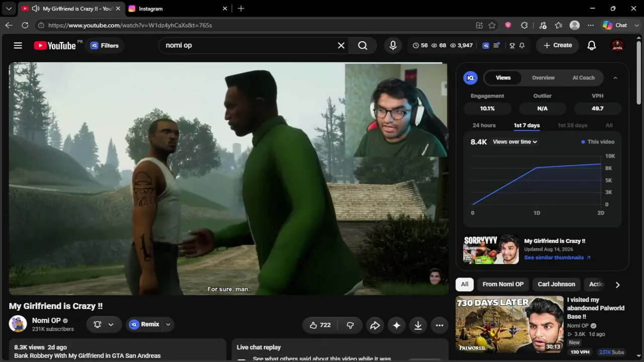The width and height of the screenshot is (644, 362).
Task: Click the sparkle Ask button
Action: (396, 325)
